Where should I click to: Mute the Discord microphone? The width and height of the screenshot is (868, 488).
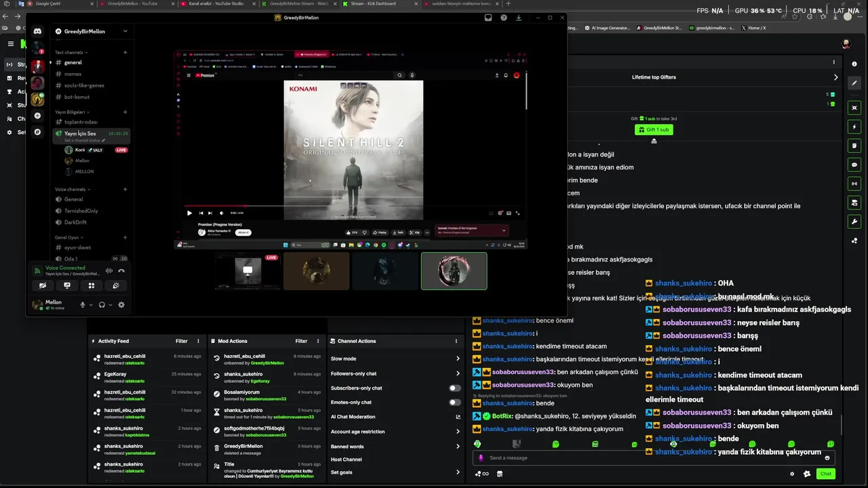coord(83,305)
